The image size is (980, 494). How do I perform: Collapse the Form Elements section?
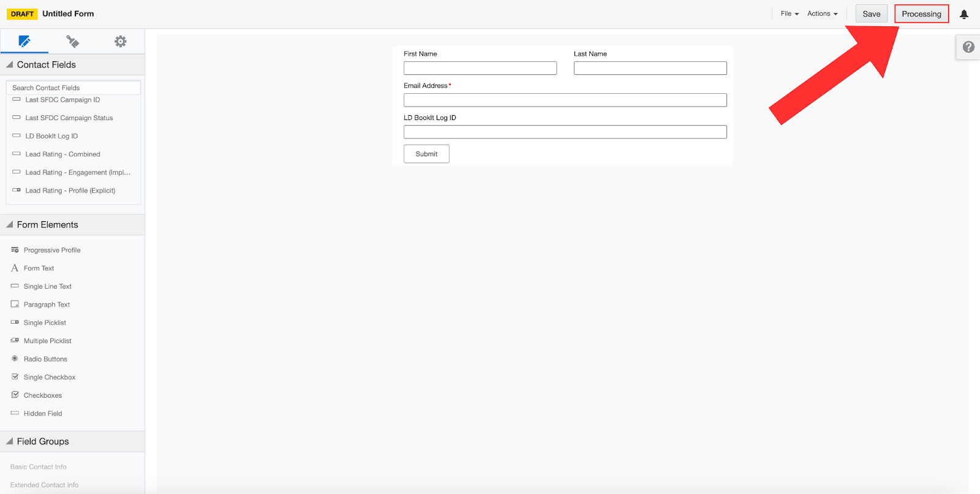[x=10, y=225]
